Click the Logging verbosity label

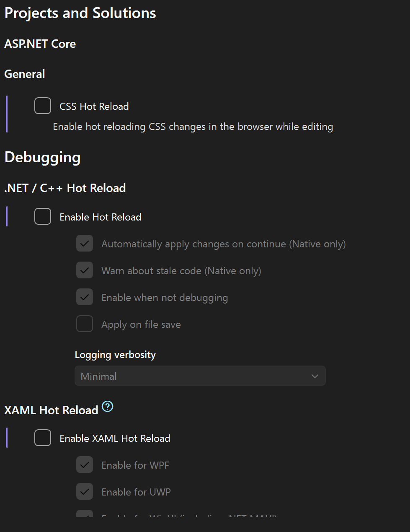point(115,355)
